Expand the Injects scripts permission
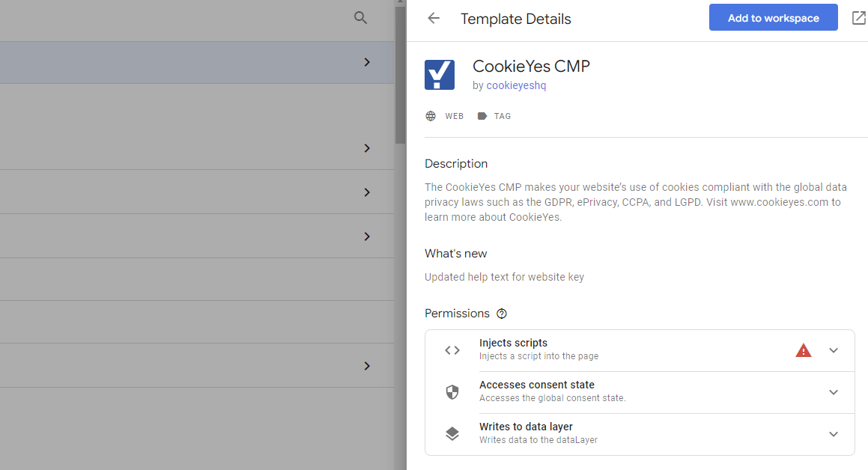This screenshot has width=868, height=470. (833, 350)
